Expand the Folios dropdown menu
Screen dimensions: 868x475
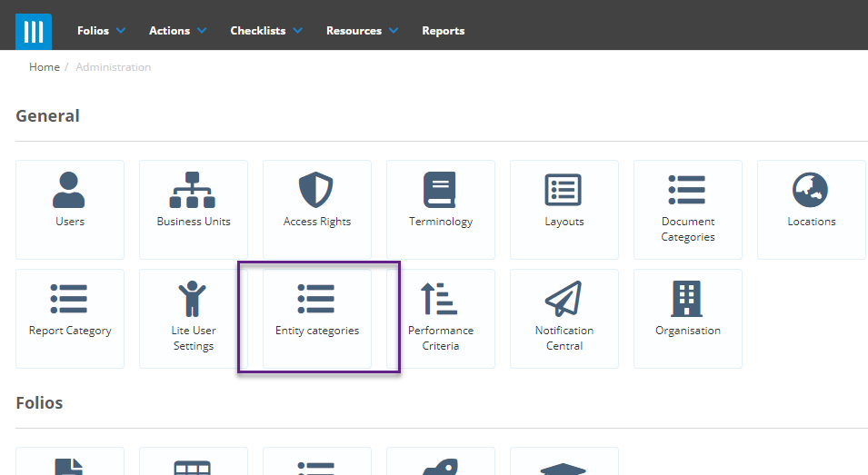(101, 30)
